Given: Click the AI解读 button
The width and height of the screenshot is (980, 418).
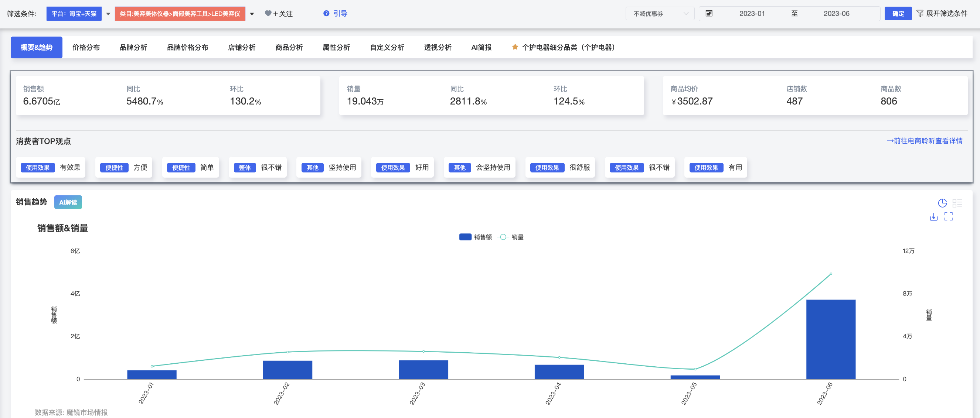Looking at the screenshot, I should pyautogui.click(x=68, y=203).
